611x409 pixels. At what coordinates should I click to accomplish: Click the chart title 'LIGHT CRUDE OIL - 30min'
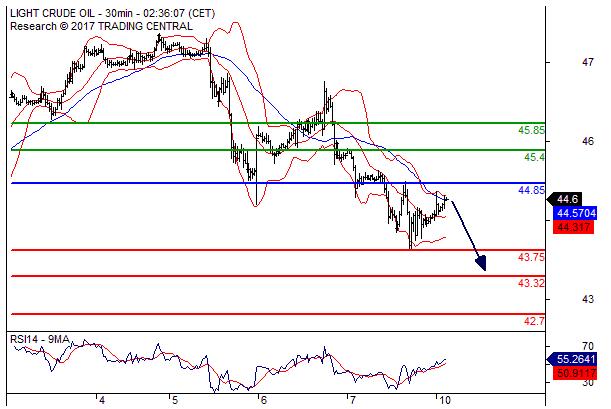[x=71, y=13]
